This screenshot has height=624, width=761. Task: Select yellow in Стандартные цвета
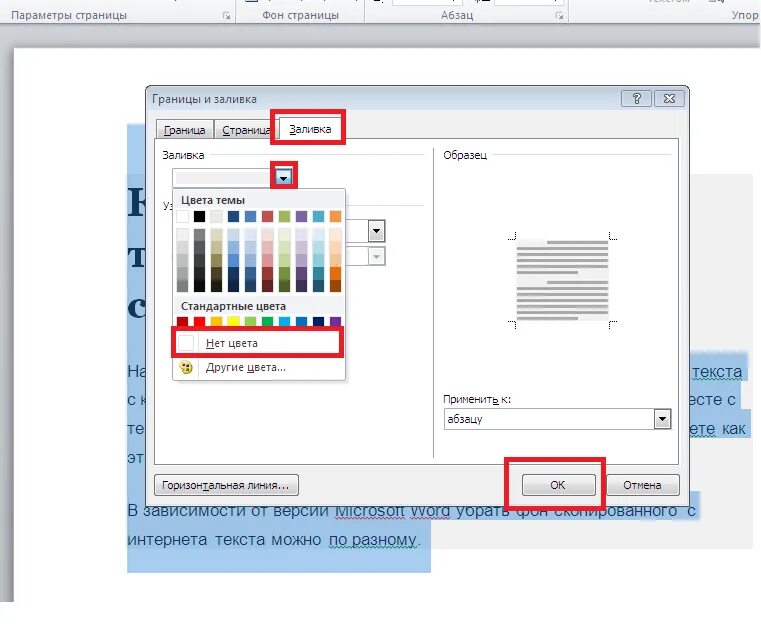[x=233, y=321]
